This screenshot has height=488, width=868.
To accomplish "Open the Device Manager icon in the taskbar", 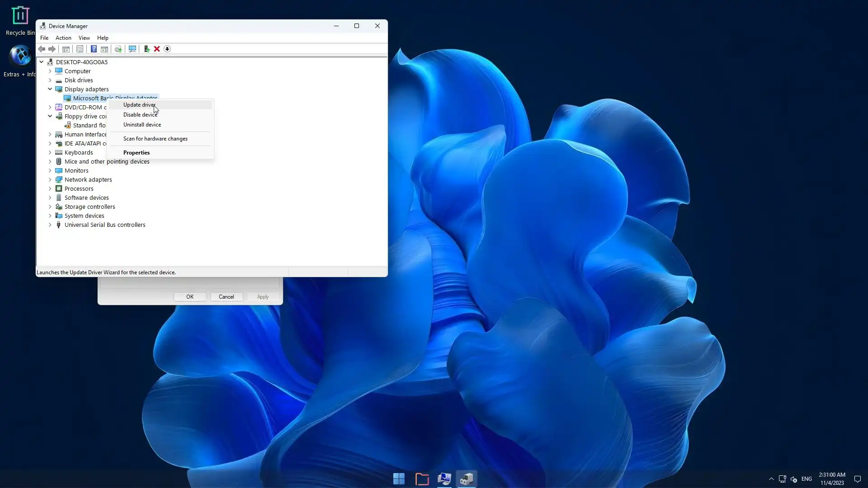I will click(467, 479).
